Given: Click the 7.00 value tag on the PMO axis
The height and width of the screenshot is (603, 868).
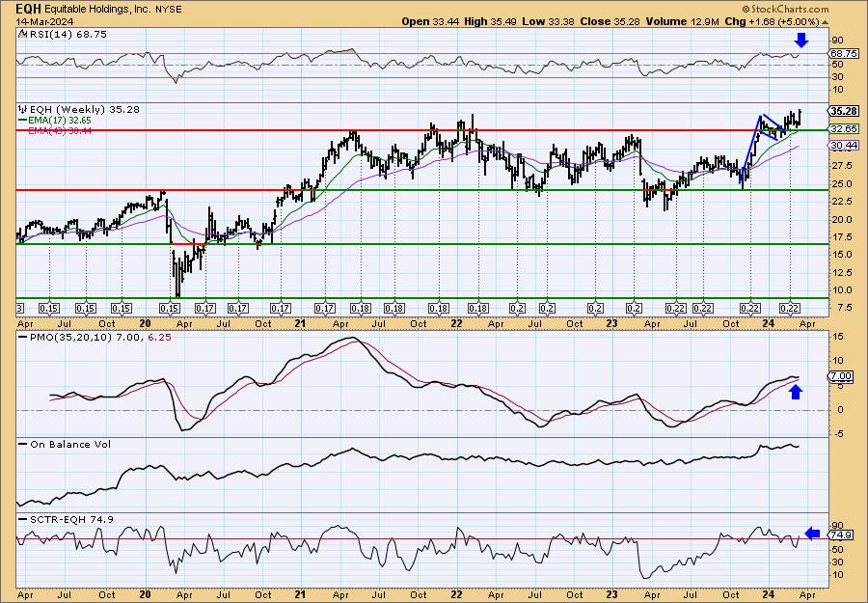Looking at the screenshot, I should click(x=841, y=376).
